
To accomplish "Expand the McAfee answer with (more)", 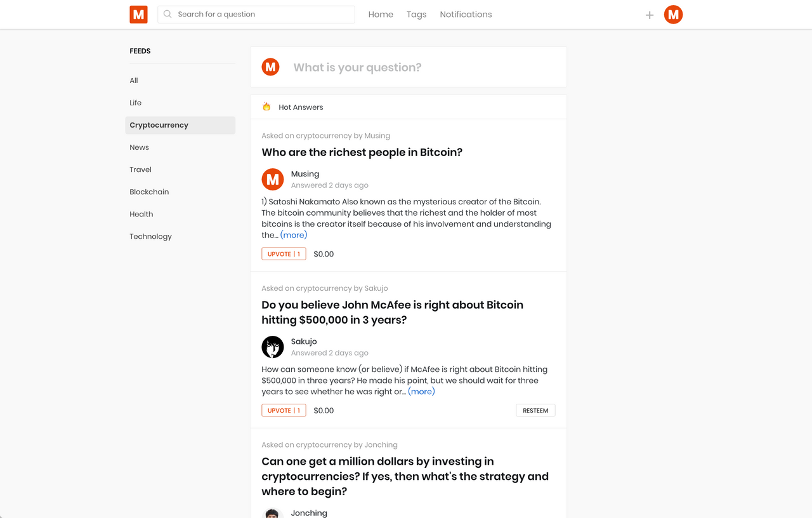I will [x=421, y=392].
